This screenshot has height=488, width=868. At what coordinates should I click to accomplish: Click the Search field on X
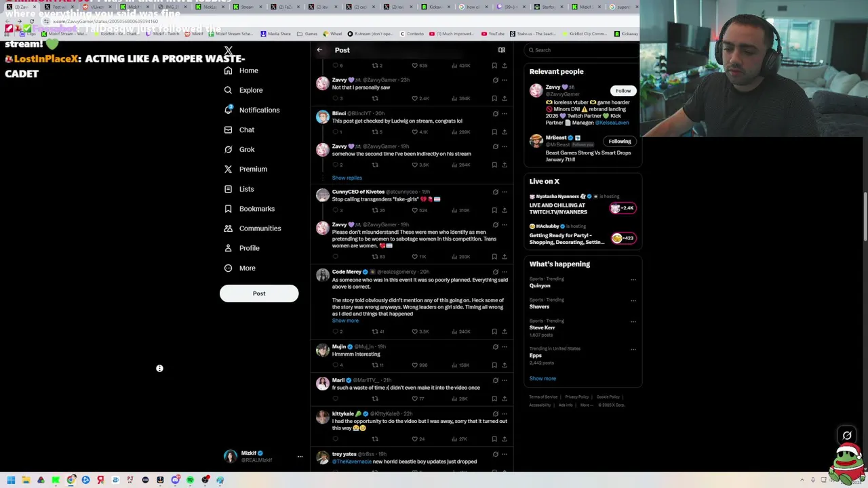click(583, 50)
